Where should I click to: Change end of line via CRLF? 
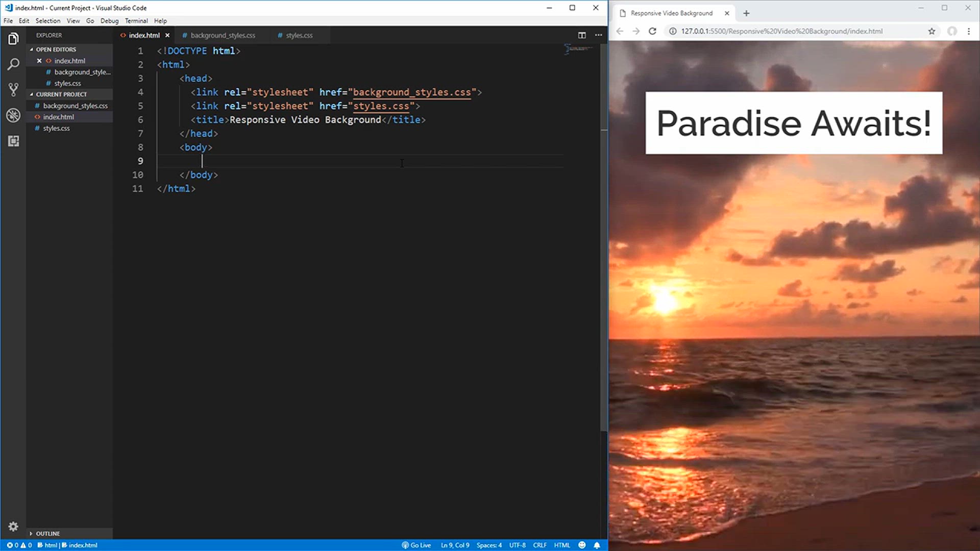(x=540, y=545)
